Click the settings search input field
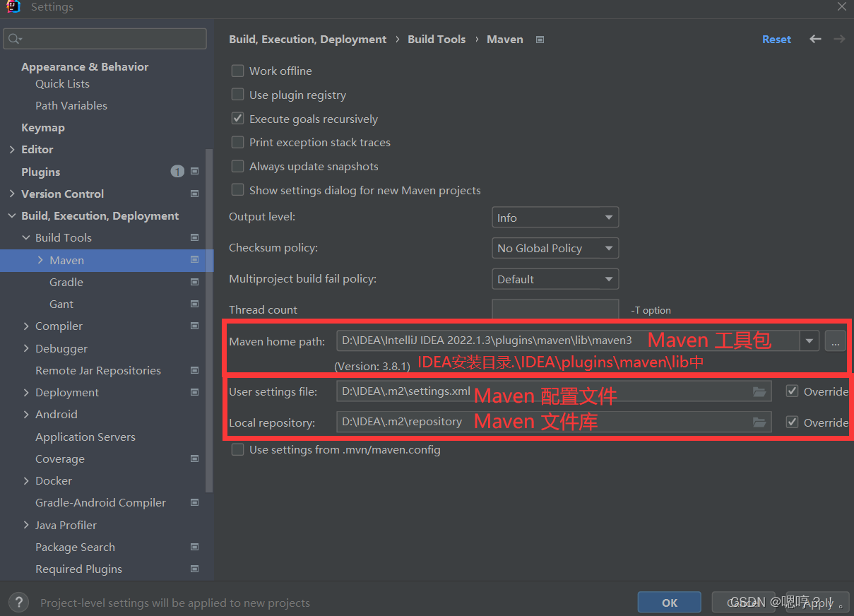The height and width of the screenshot is (616, 854). pos(105,39)
